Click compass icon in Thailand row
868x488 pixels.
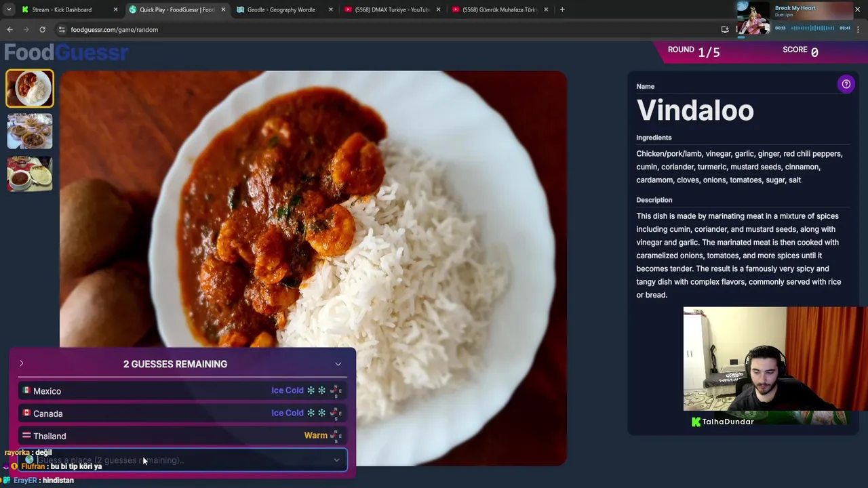336,436
